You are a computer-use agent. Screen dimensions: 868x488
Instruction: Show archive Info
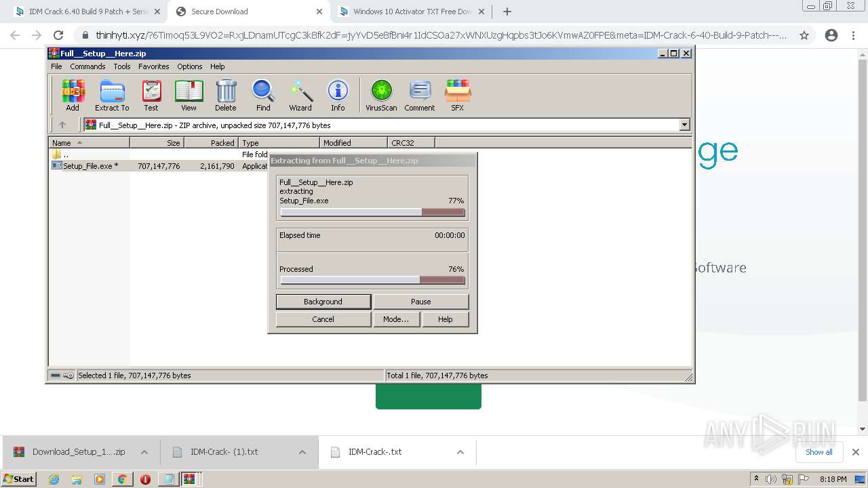338,95
